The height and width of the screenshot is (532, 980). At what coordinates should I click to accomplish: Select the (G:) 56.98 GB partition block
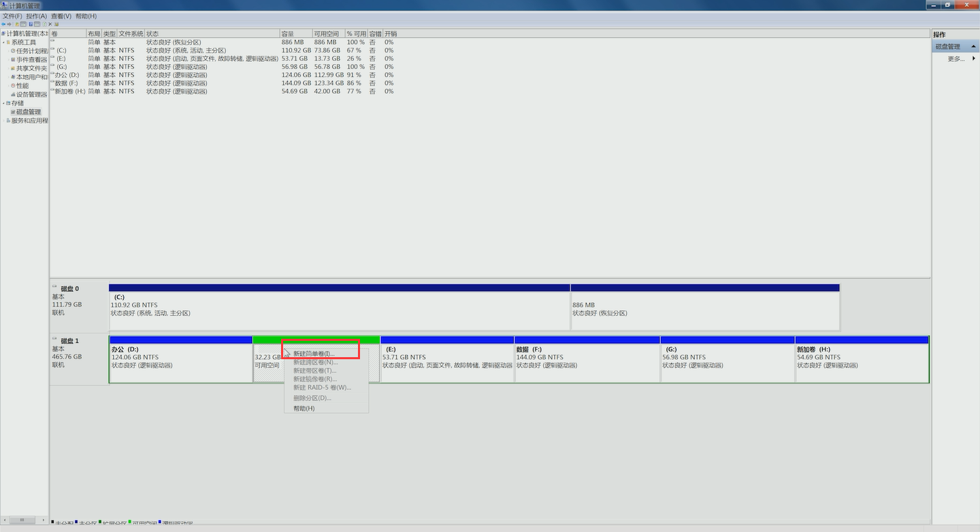point(728,359)
